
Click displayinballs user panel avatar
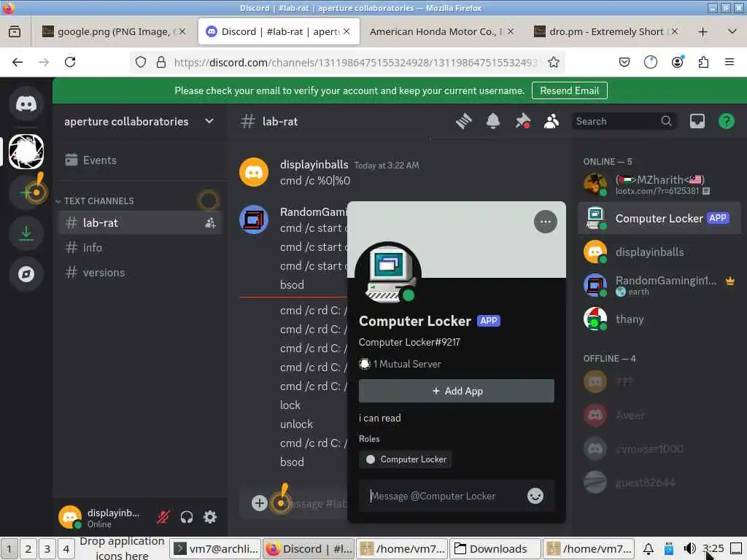70,517
